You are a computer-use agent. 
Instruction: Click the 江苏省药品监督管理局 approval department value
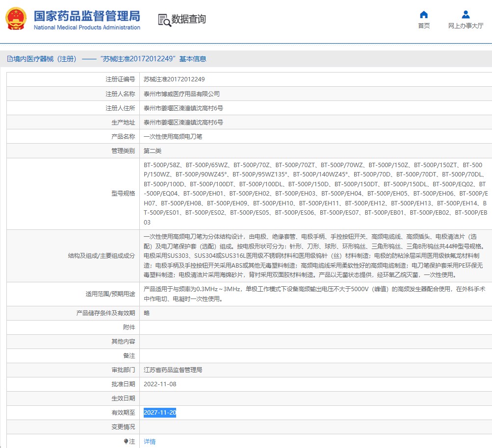click(173, 370)
